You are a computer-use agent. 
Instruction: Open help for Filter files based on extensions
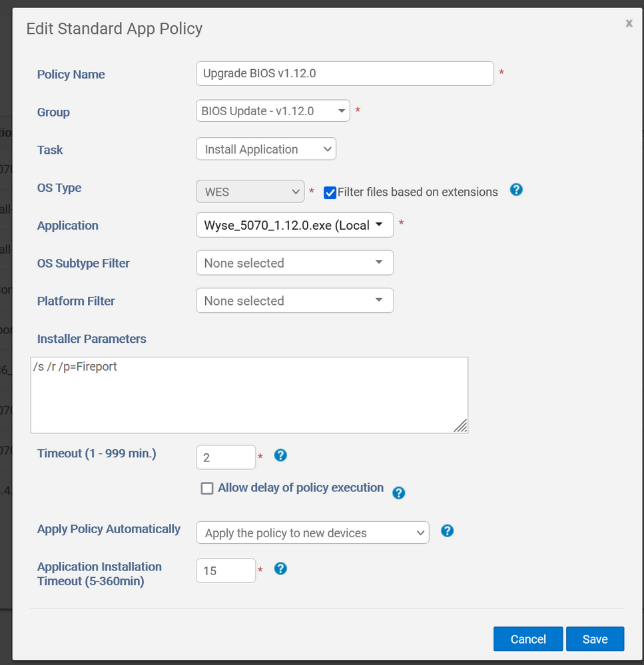coord(516,190)
